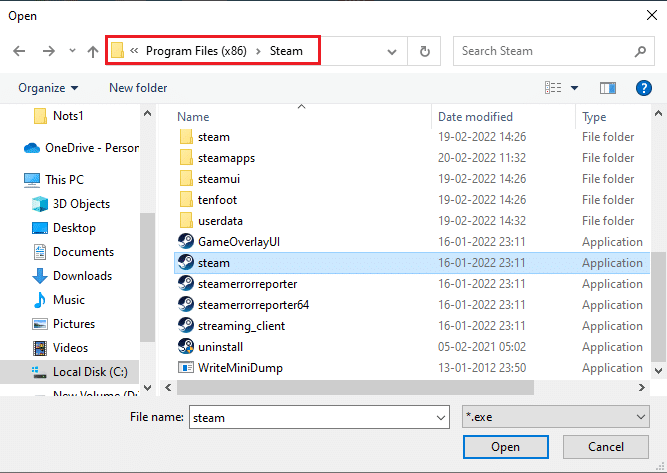Open the Organize menu
Image resolution: width=667 pixels, height=473 pixels.
pyautogui.click(x=48, y=88)
